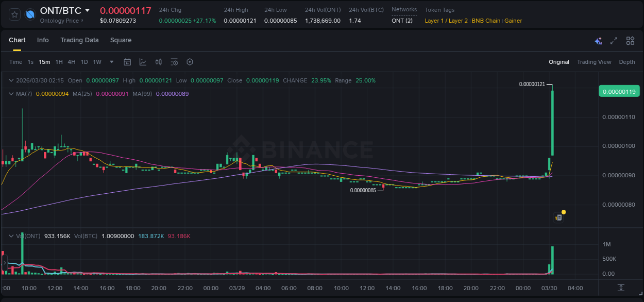The width and height of the screenshot is (644, 302).
Task: Open the BNB Chain tag link
Action: tap(486, 21)
